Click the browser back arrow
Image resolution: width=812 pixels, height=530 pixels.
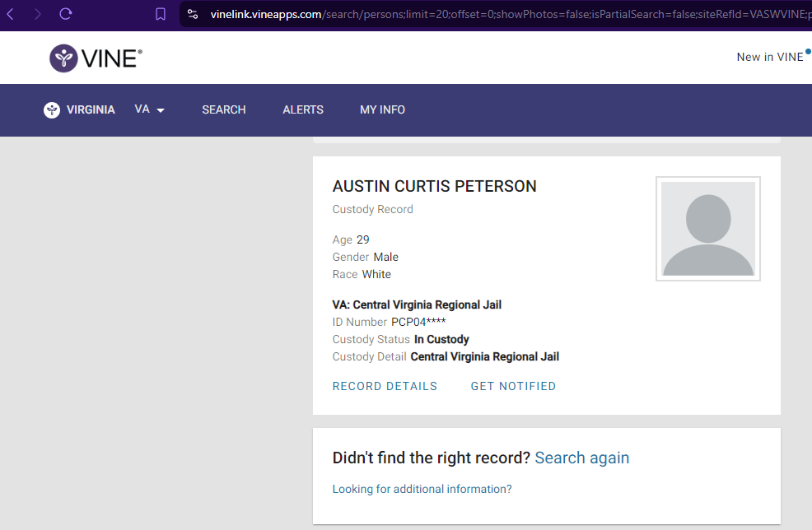10,14
